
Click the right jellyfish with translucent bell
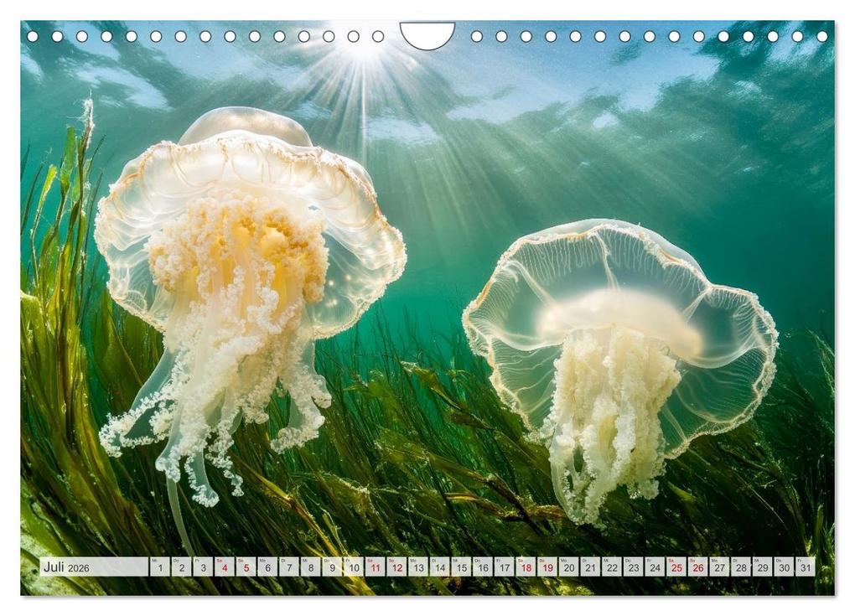click(620, 335)
